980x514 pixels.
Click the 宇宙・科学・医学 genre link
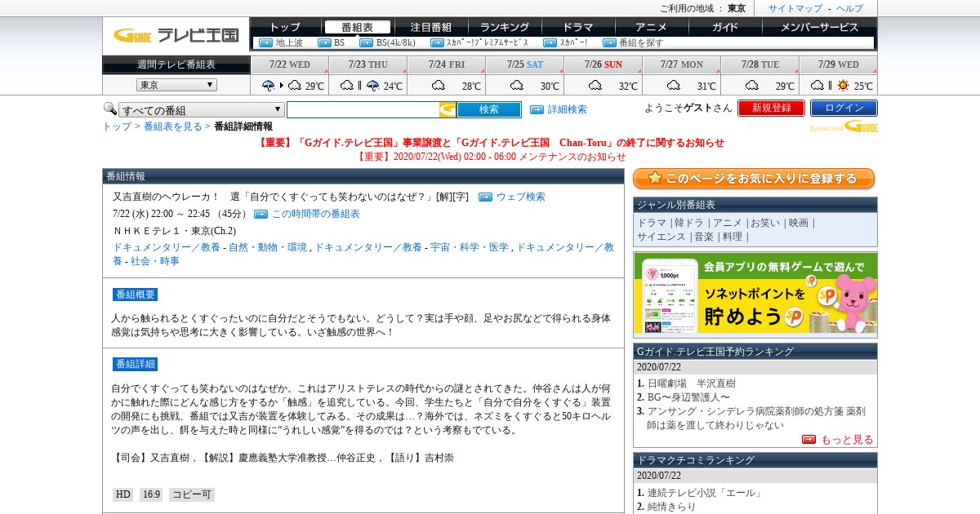[470, 247]
